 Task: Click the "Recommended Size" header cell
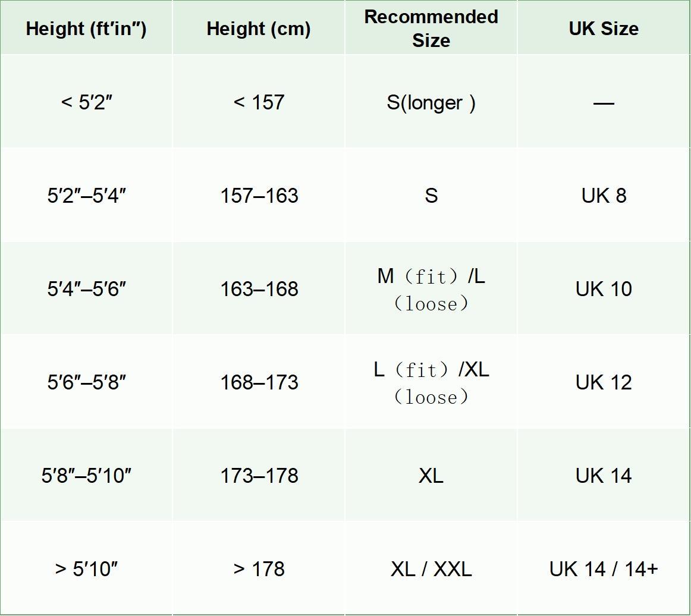click(431, 29)
